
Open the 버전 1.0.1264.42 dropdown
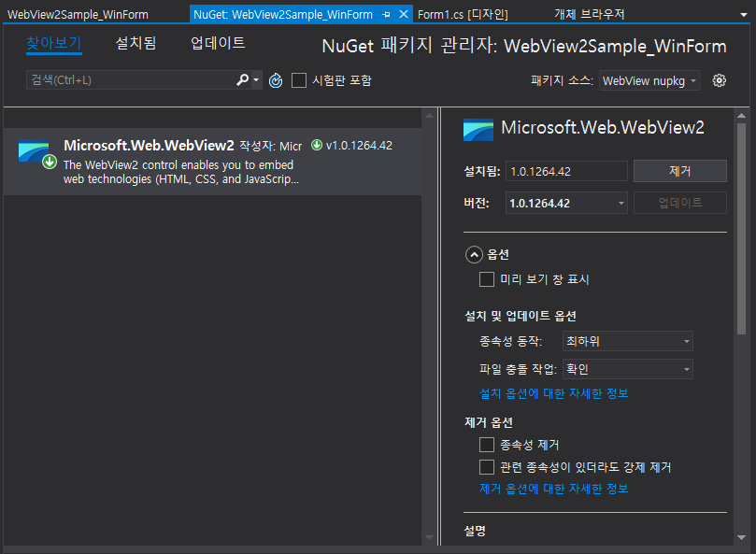click(566, 203)
